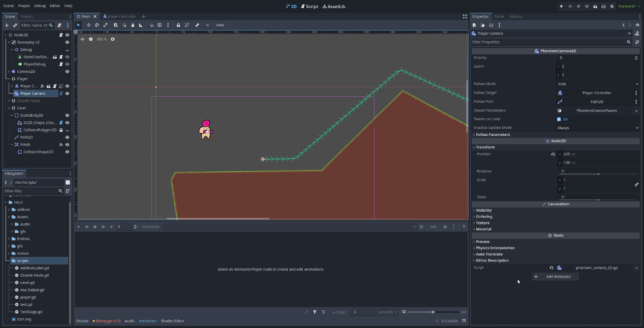The width and height of the screenshot is (644, 328).
Task: Select the Move Mode tool
Action: [x=89, y=25]
